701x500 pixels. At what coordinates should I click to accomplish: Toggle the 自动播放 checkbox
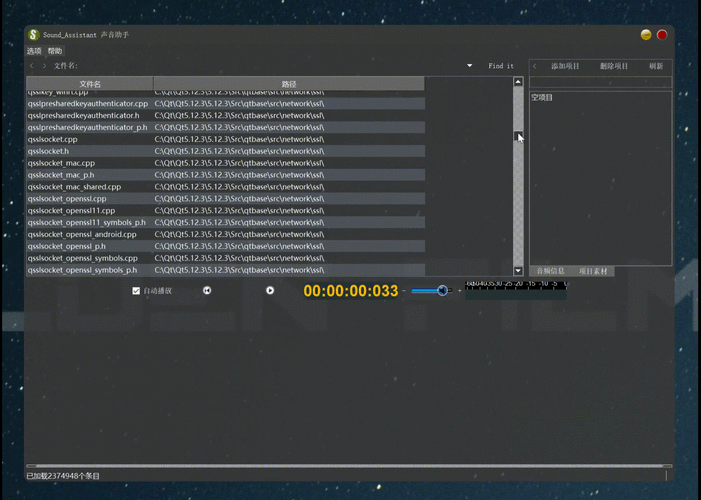[136, 291]
